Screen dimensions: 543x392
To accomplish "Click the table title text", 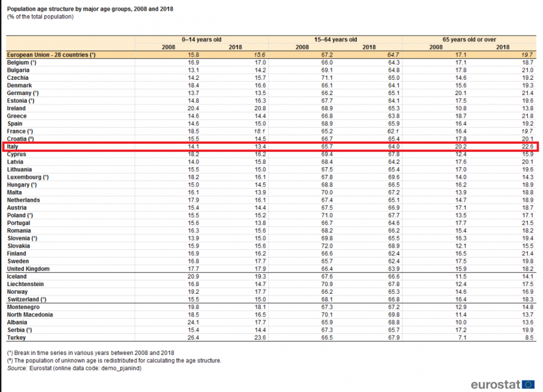I will pyautogui.click(x=90, y=9).
